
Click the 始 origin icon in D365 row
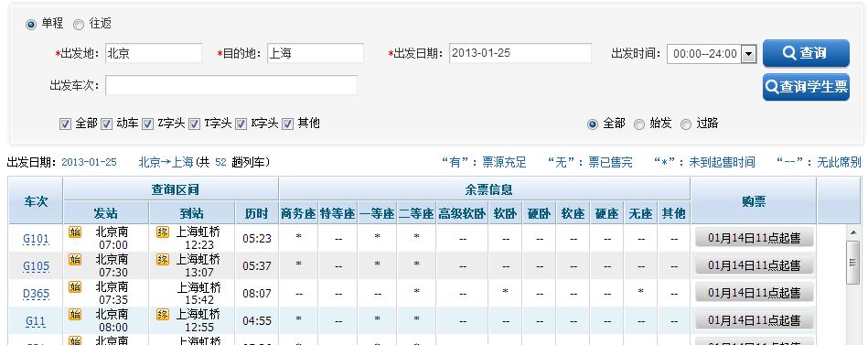click(75, 286)
